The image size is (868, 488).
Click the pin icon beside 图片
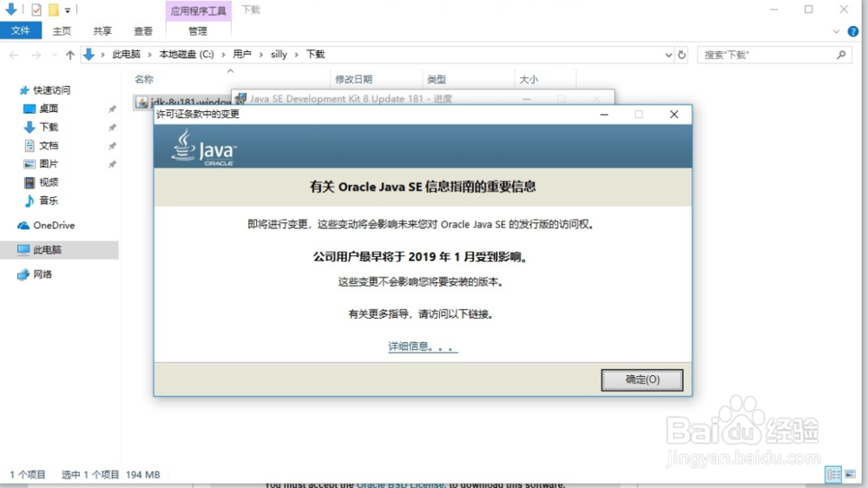[112, 164]
